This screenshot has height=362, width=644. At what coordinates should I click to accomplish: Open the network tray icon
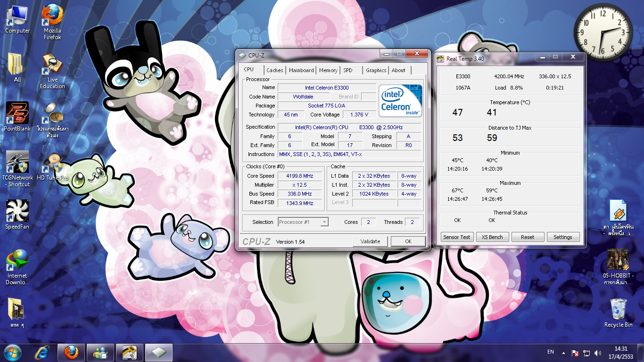(x=586, y=353)
